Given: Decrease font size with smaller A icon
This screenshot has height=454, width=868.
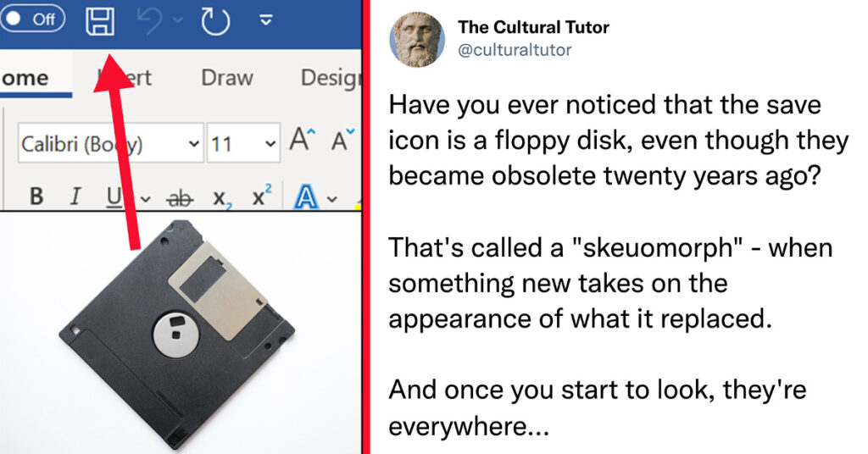Looking at the screenshot, I should pyautogui.click(x=342, y=140).
